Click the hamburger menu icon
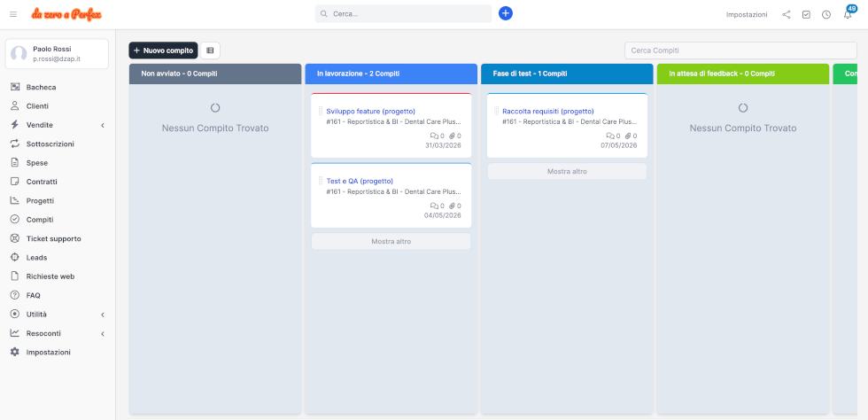Viewport: 868px width, 420px height. [x=13, y=14]
